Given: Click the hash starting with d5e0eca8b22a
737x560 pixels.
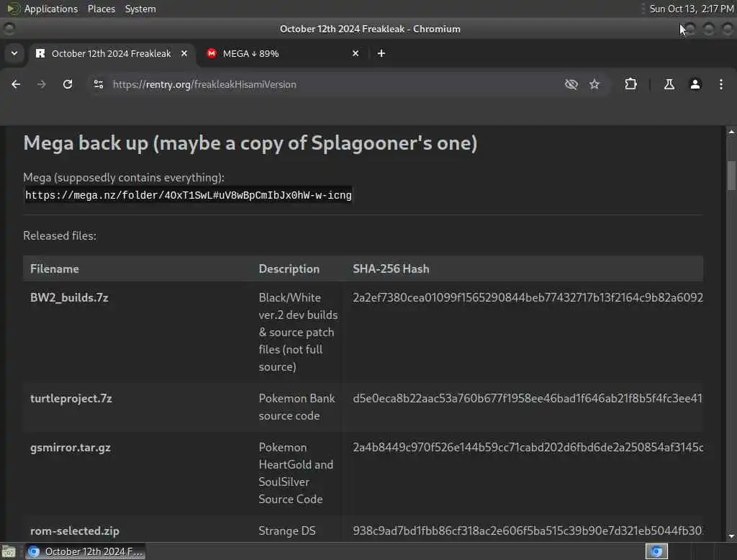Looking at the screenshot, I should (x=528, y=399).
